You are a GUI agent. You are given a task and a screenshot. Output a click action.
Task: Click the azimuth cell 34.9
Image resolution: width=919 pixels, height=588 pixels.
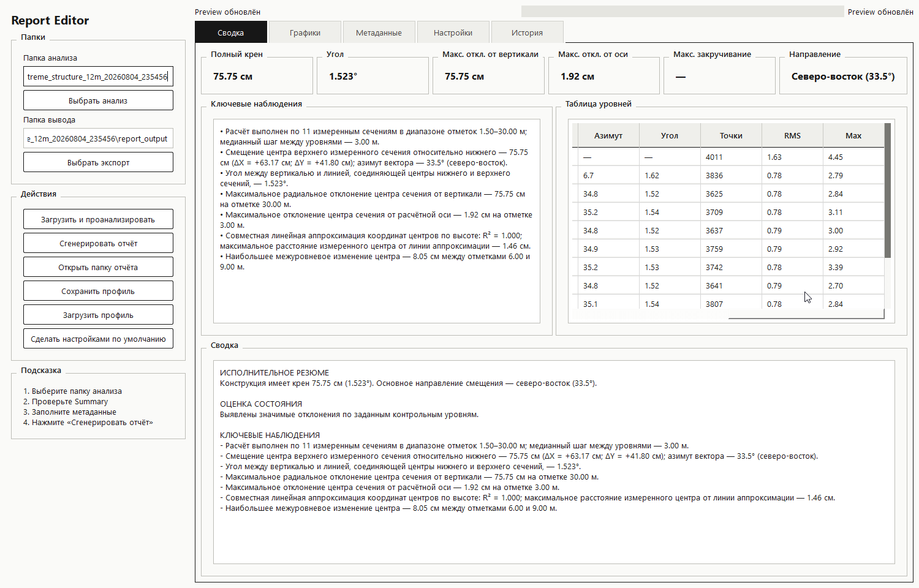[x=608, y=249]
